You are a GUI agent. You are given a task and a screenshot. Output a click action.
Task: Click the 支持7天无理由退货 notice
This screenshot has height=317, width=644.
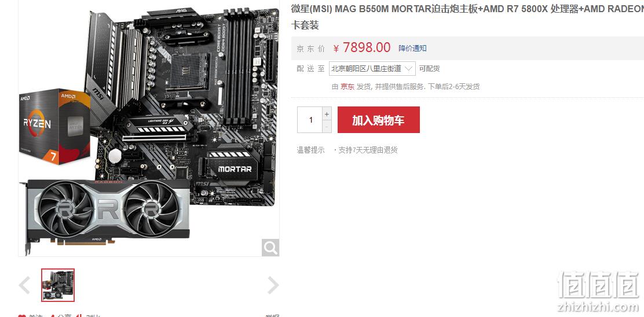click(365, 150)
